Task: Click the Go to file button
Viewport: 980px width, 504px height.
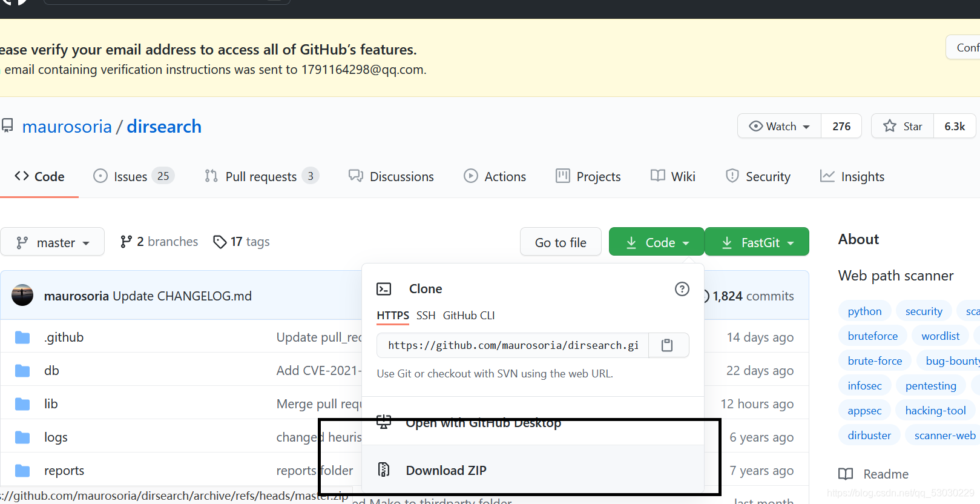Action: tap(561, 242)
